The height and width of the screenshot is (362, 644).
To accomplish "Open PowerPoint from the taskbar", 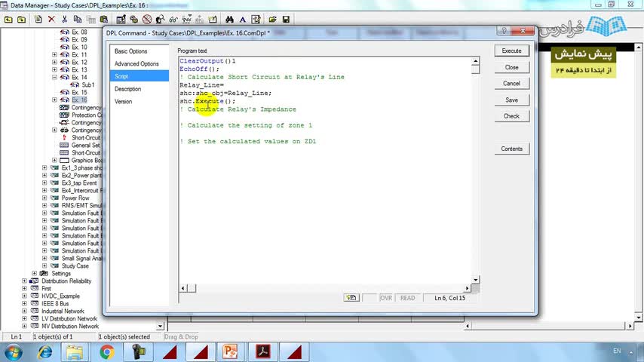I will point(229,352).
